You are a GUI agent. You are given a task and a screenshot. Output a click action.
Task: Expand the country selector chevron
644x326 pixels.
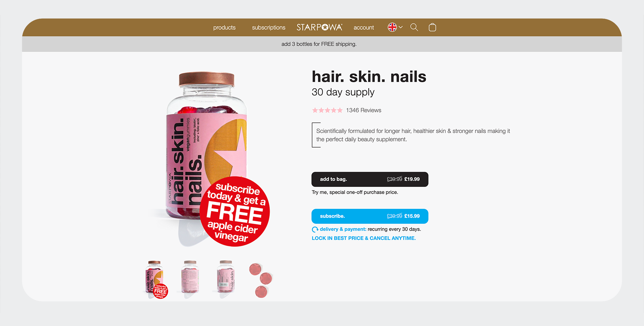[401, 27]
